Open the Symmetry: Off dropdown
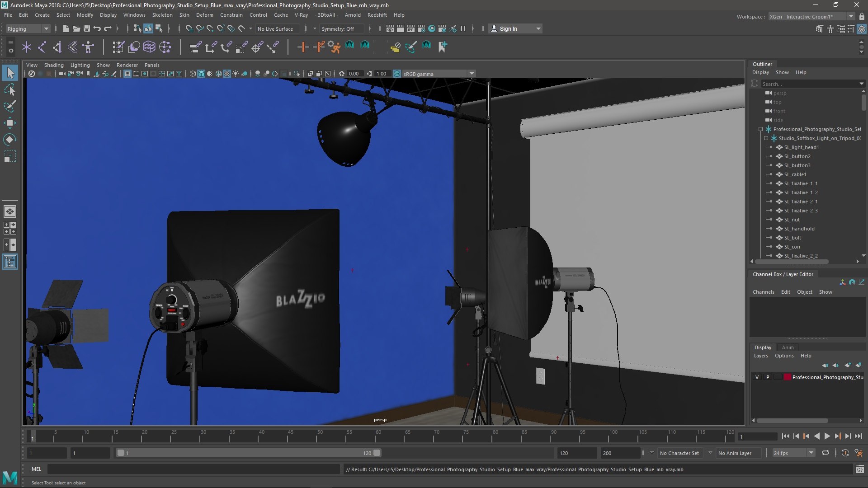 click(341, 28)
